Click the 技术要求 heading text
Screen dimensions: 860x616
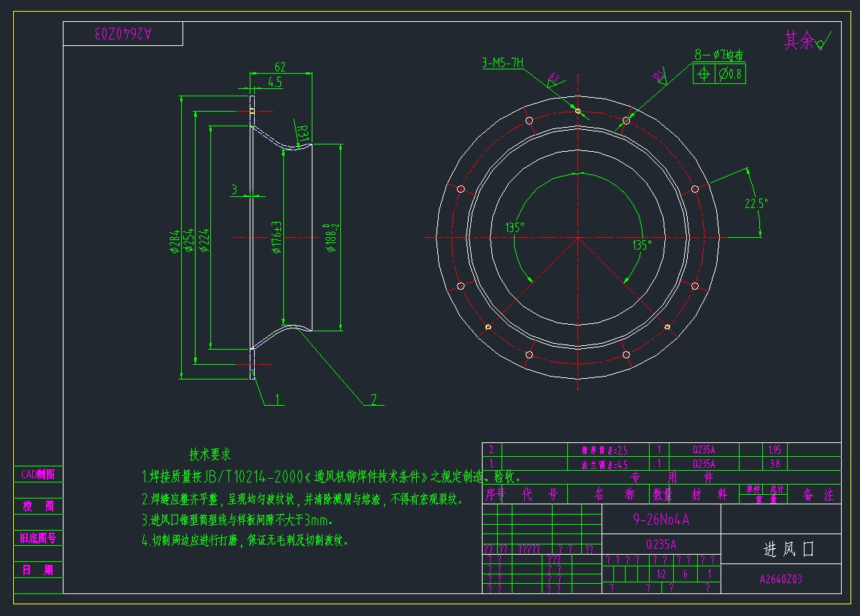(210, 455)
